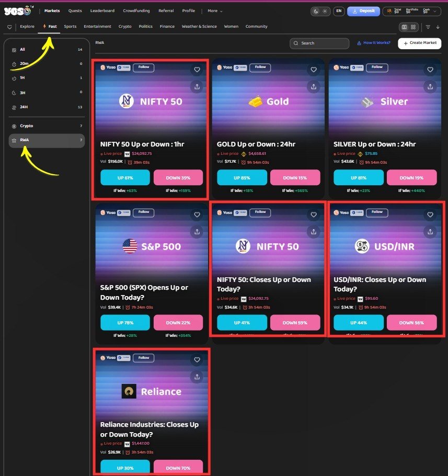Favorite the NIFTY 50 1hr market
Screen dimensions: 448x476
[x=197, y=70]
